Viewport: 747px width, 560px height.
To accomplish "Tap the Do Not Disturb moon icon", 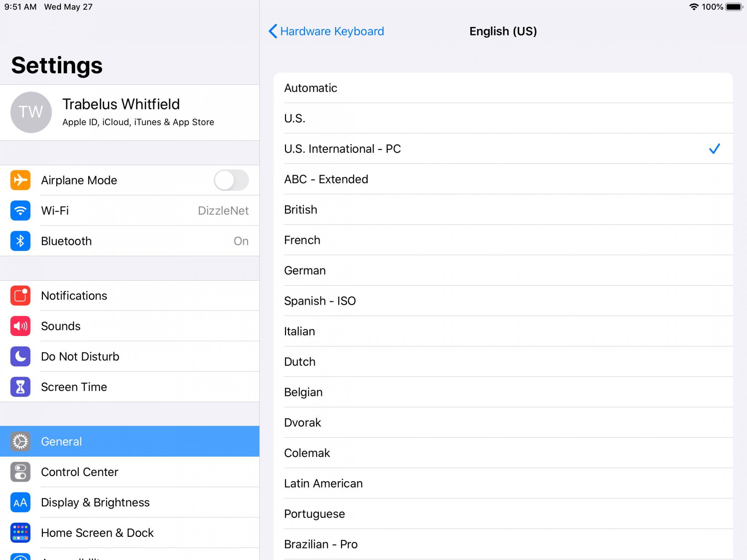I will tap(20, 357).
